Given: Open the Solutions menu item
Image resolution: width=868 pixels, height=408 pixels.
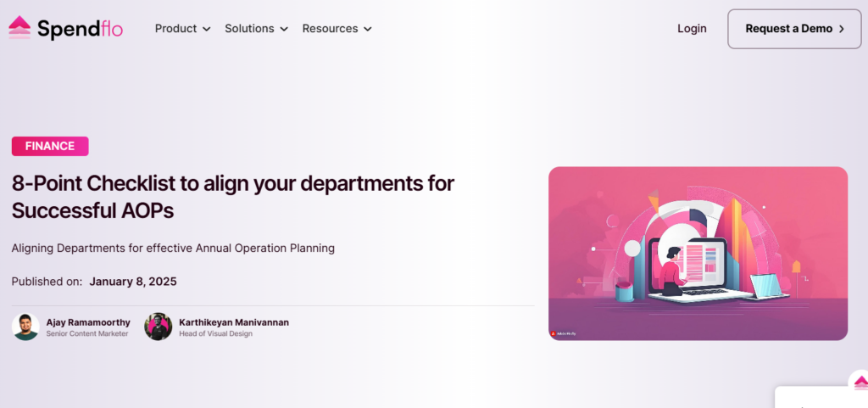Looking at the screenshot, I should (249, 28).
